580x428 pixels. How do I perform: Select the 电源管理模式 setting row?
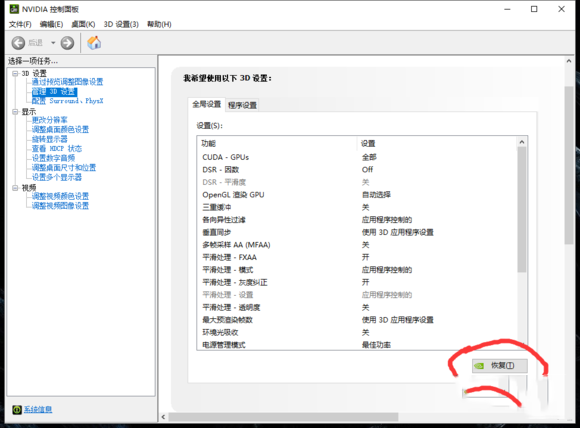(357, 344)
